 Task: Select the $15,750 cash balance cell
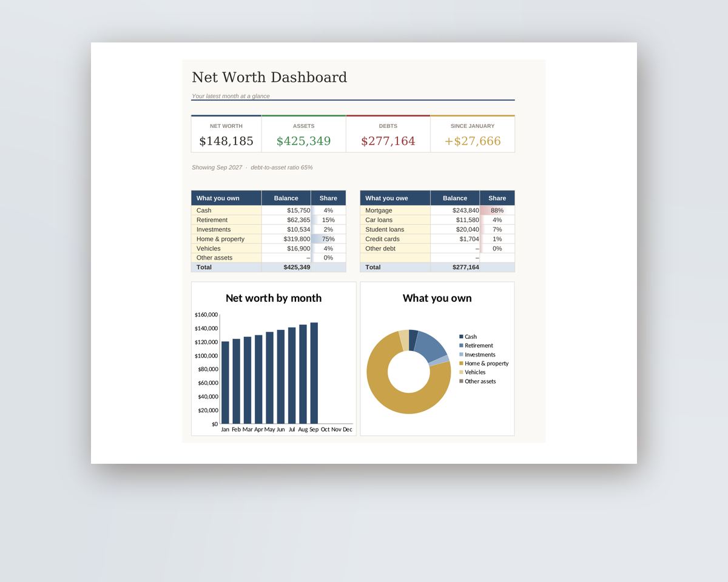286,210
